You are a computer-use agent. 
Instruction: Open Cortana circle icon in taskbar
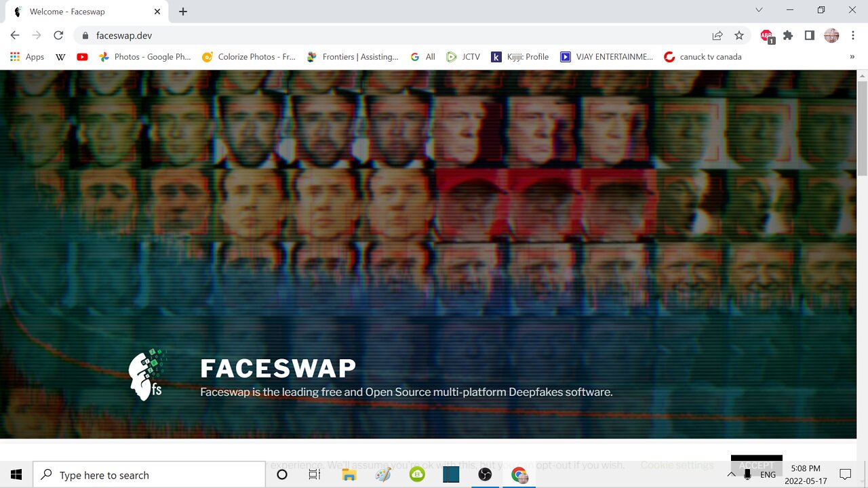pyautogui.click(x=282, y=474)
